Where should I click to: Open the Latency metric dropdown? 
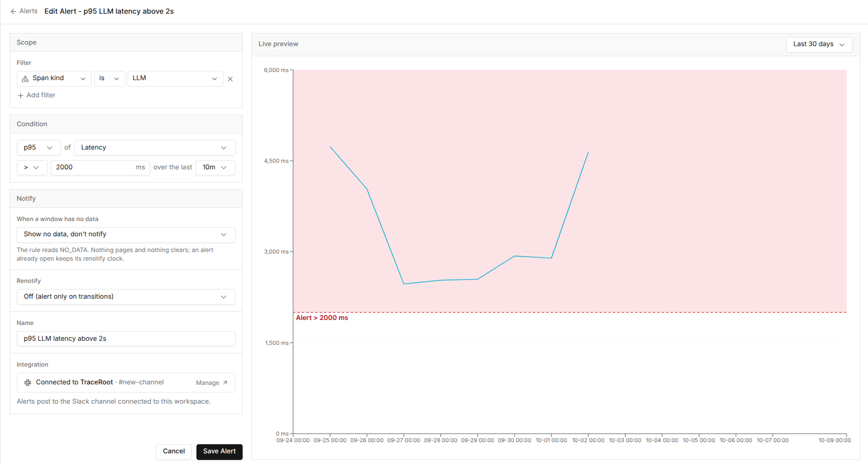(155, 148)
